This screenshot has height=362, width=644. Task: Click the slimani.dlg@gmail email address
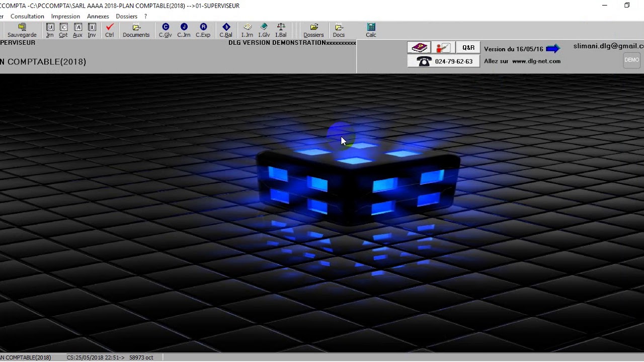(x=609, y=46)
